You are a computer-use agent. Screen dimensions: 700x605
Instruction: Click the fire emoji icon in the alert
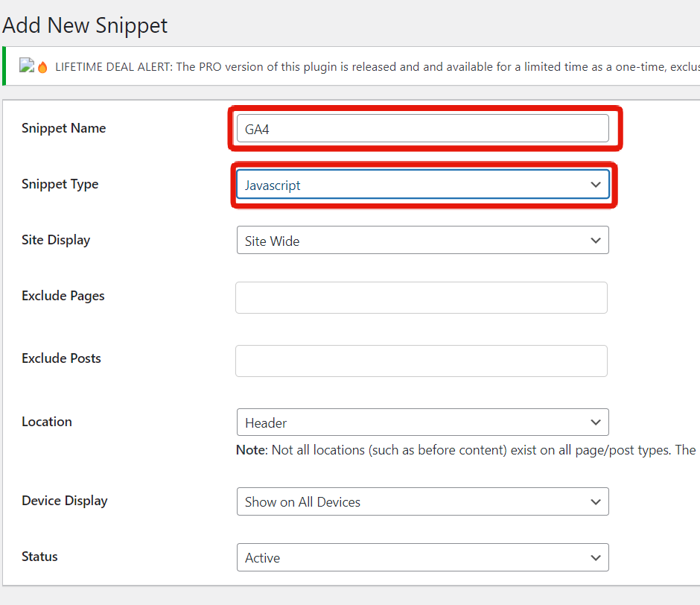point(42,67)
